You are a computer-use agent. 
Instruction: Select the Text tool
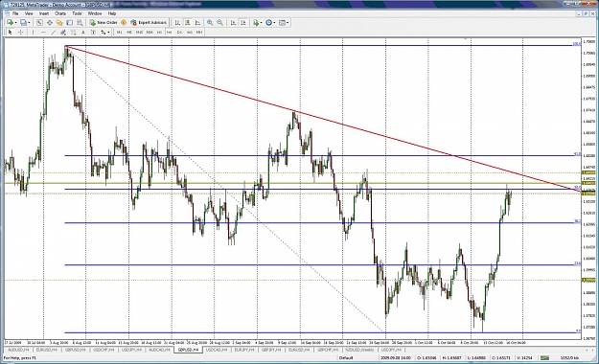pos(82,32)
